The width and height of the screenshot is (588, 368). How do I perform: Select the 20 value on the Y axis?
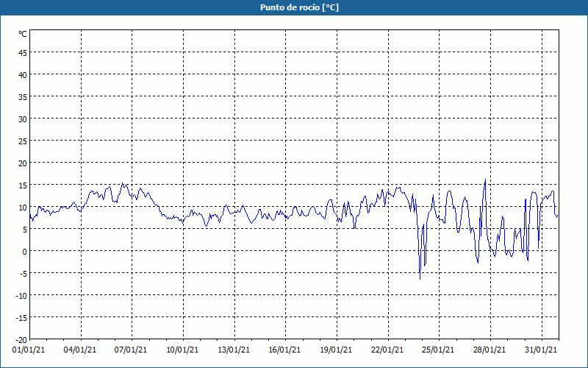coord(23,163)
